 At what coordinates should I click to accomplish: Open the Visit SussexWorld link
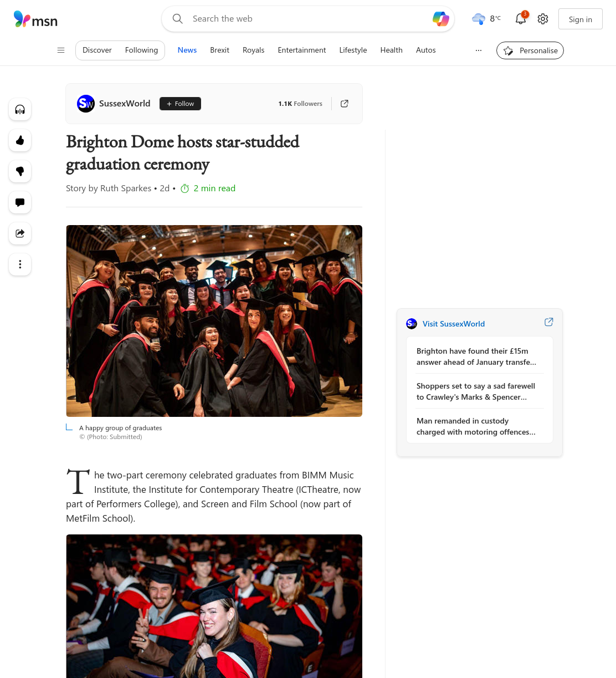454,324
